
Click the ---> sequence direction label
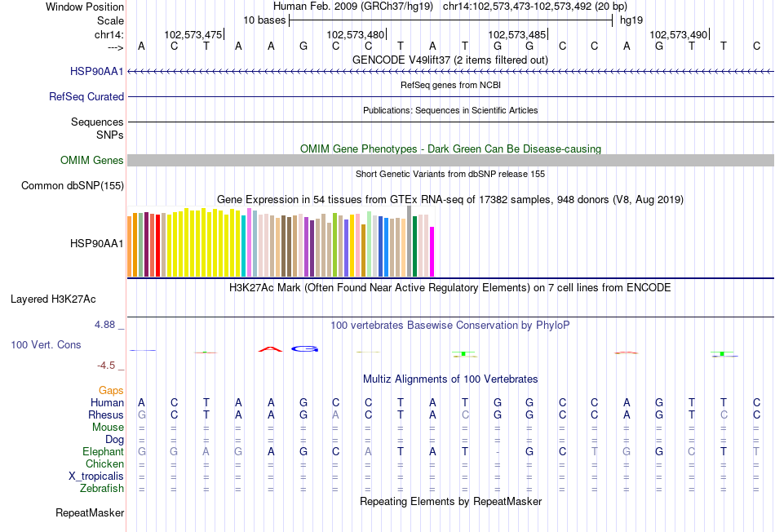click(116, 47)
